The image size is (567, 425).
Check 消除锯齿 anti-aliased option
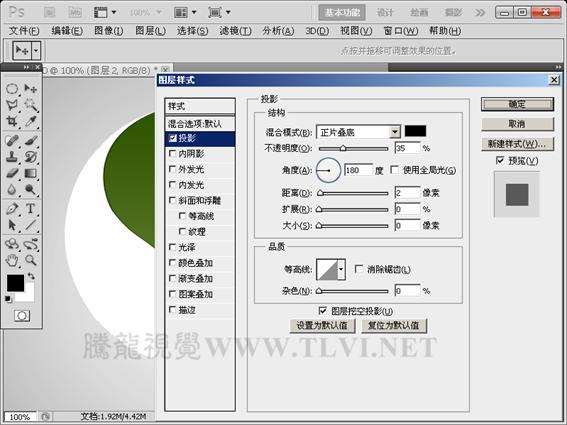pyautogui.click(x=359, y=269)
